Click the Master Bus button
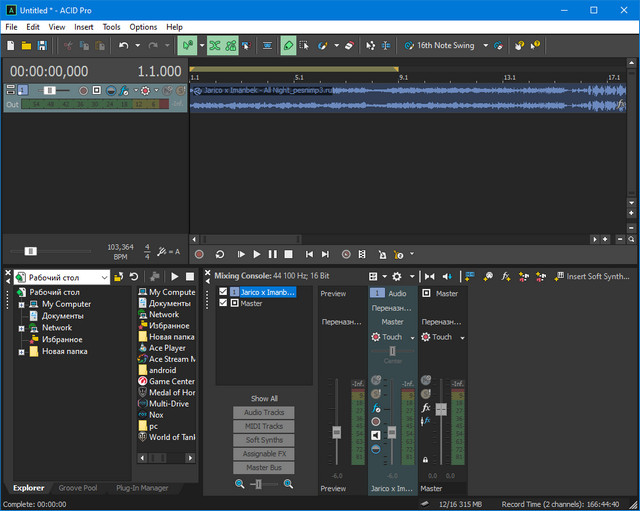 pyautogui.click(x=265, y=468)
